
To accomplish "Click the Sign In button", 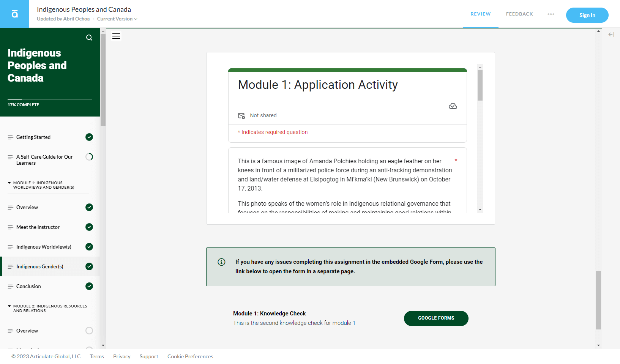I will point(587,15).
